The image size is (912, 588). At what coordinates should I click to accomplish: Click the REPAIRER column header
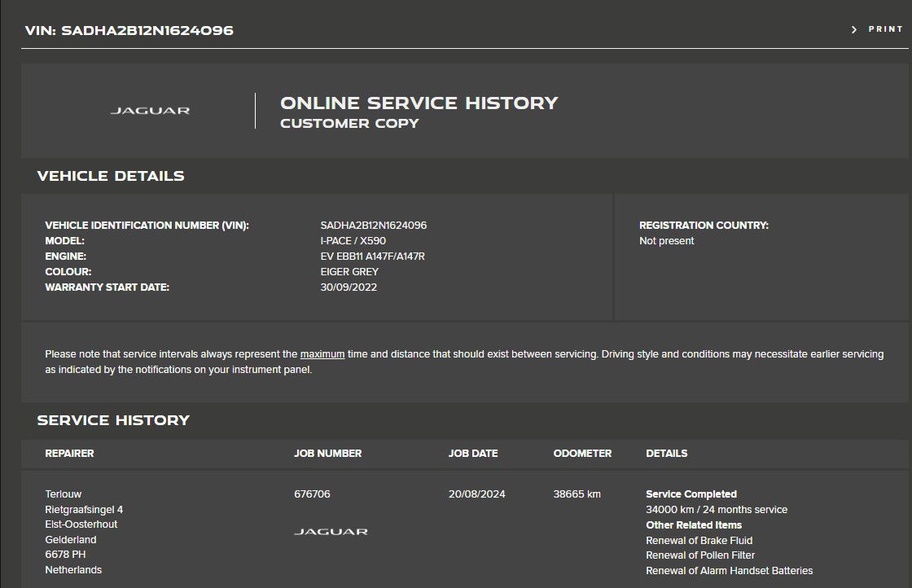click(69, 453)
